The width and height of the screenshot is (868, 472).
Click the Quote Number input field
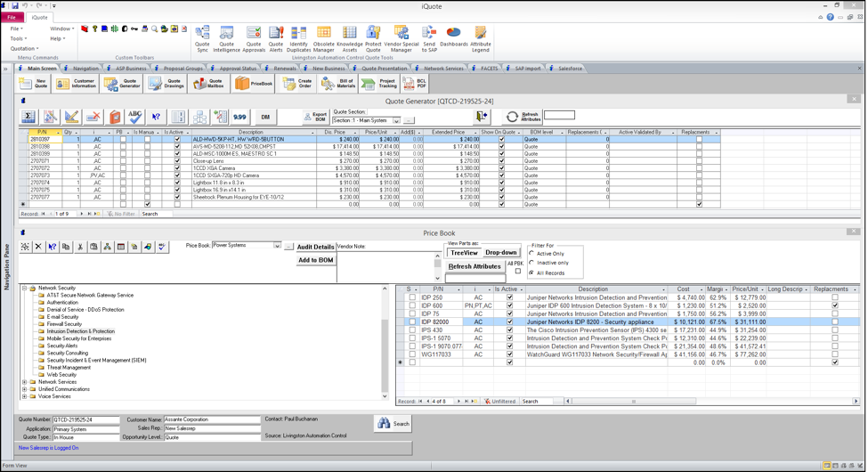(x=85, y=419)
